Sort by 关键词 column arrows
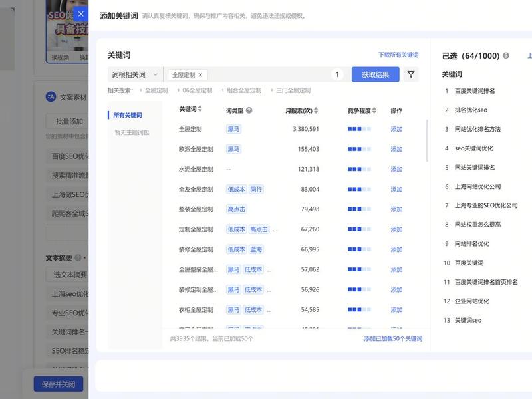 200,109
